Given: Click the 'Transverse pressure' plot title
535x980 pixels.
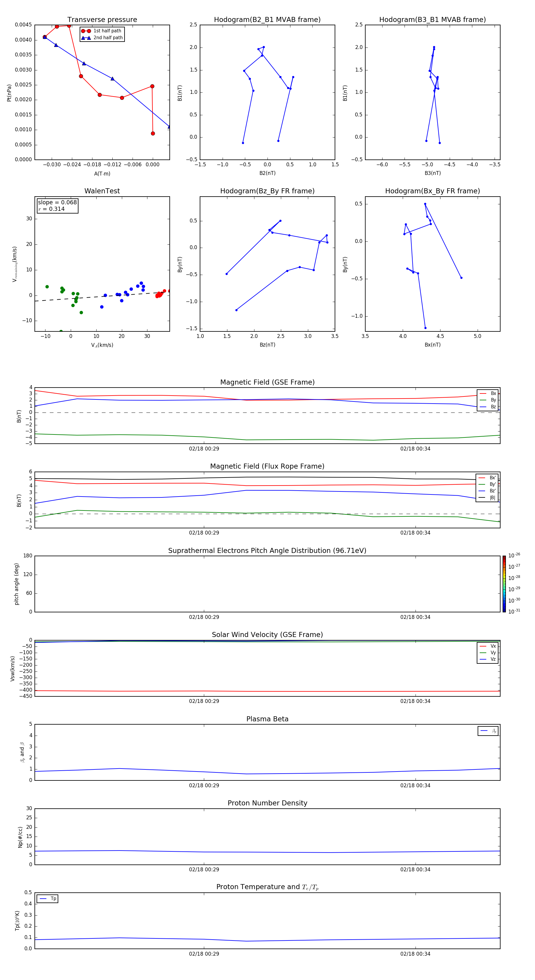Looking at the screenshot, I should click(102, 19).
